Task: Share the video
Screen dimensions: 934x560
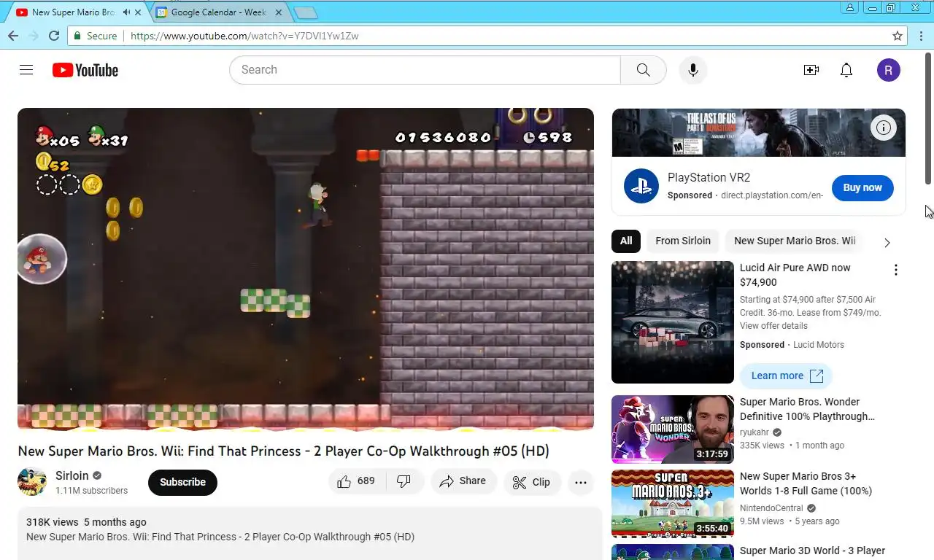Action: point(463,481)
